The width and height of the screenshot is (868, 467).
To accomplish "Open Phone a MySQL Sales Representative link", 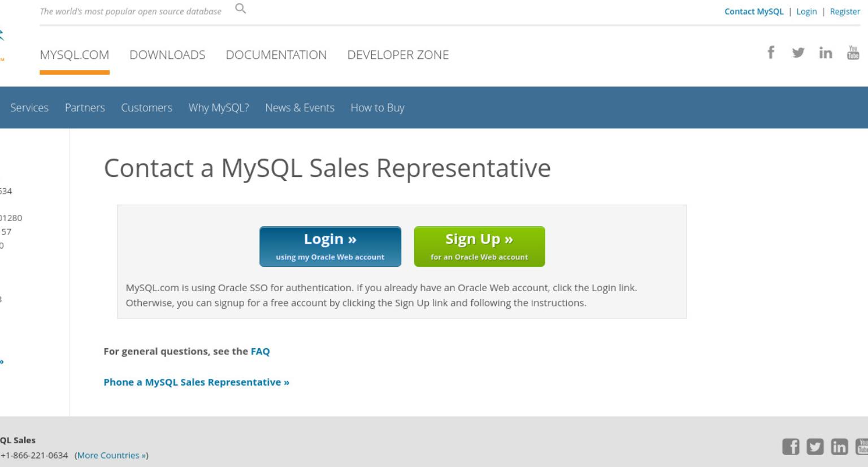I will click(196, 382).
